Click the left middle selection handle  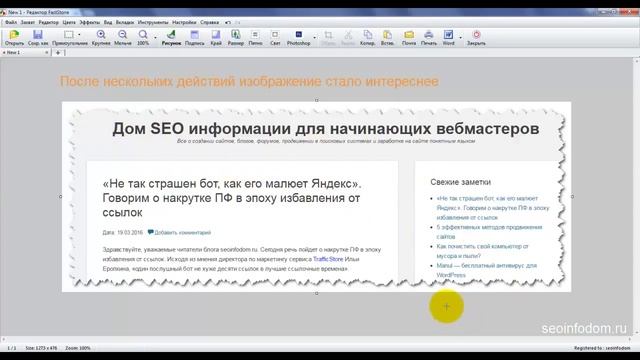click(x=60, y=197)
